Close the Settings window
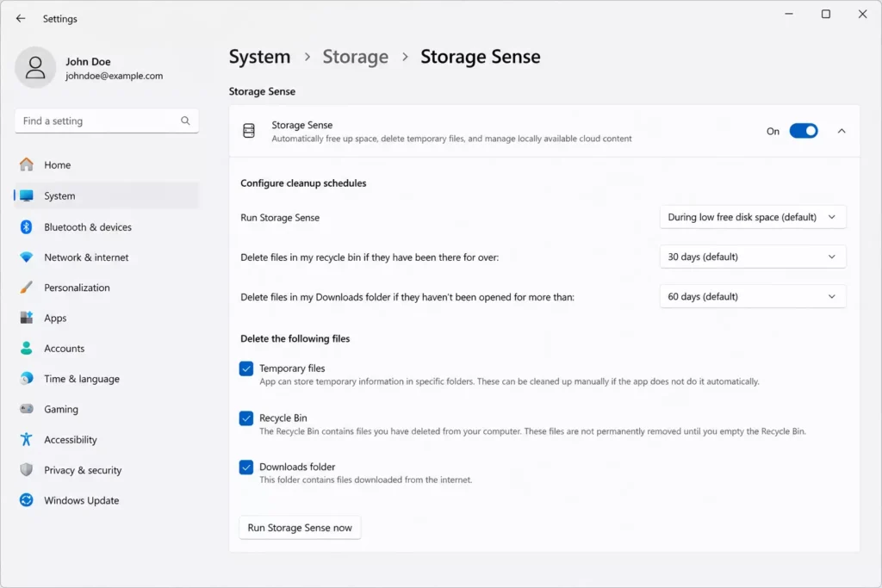 point(862,14)
